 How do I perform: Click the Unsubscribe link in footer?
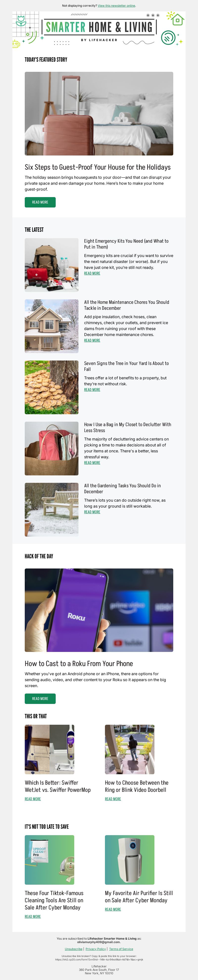tap(73, 949)
